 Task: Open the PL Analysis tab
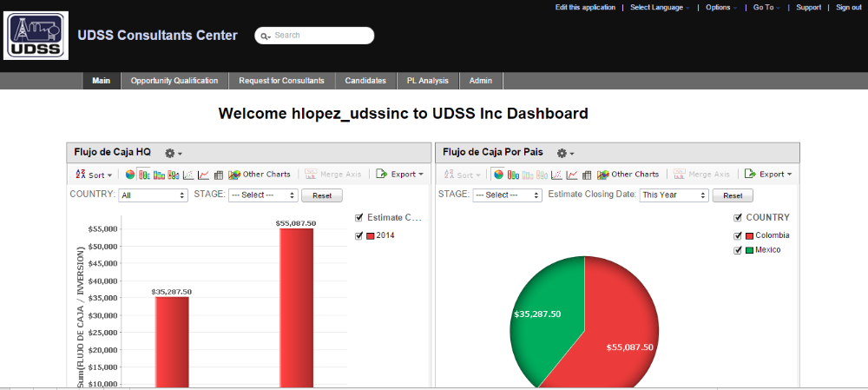428,81
